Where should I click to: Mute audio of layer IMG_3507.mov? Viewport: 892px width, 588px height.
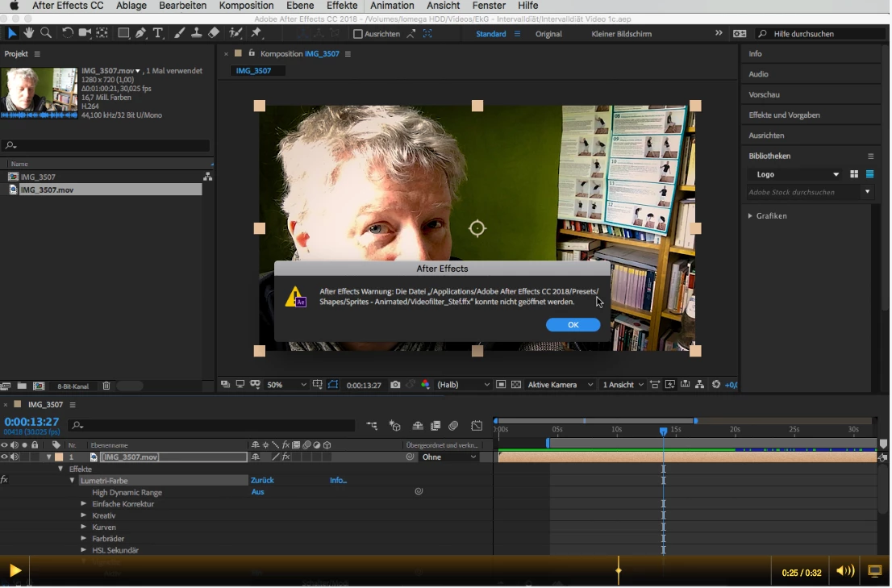coord(15,457)
